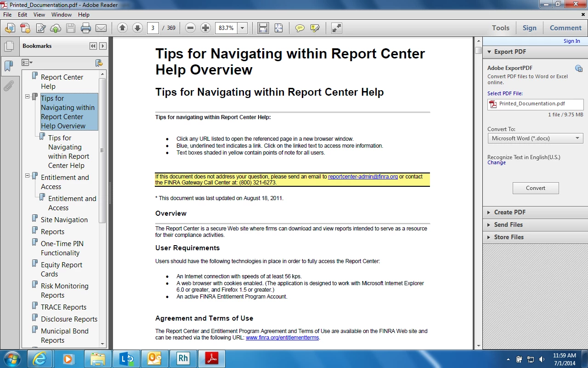588x368 pixels.
Task: Click the Sign In link
Action: point(572,41)
